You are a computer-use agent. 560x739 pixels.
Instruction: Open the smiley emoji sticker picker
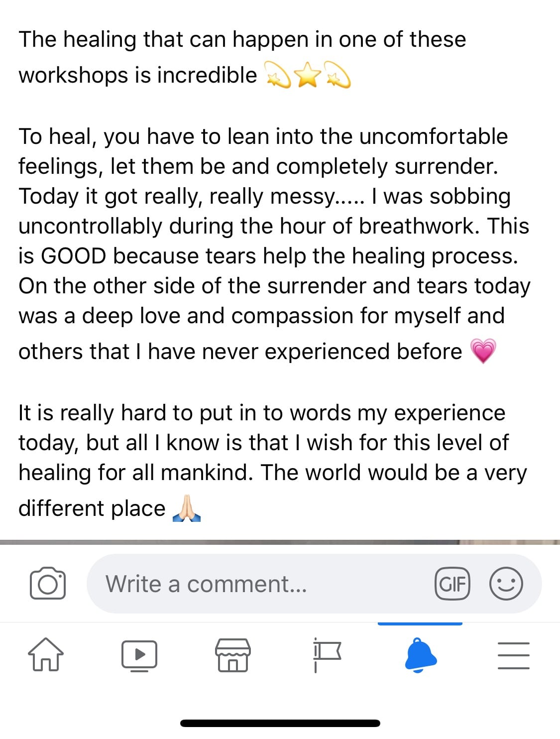[506, 584]
